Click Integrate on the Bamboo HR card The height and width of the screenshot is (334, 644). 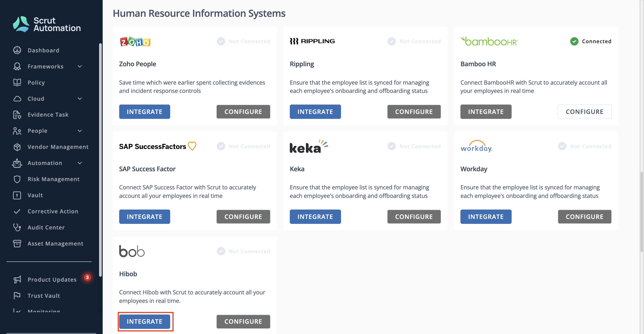(x=486, y=111)
